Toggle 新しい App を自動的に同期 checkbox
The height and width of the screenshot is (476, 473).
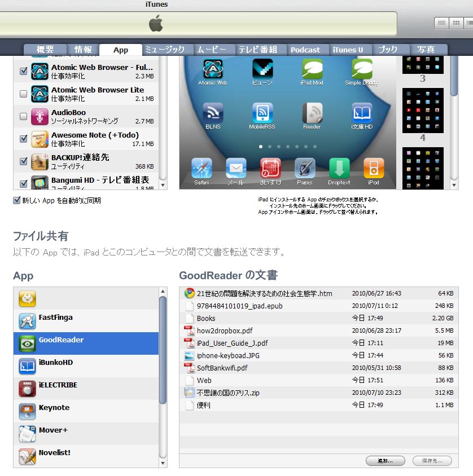[x=17, y=200]
